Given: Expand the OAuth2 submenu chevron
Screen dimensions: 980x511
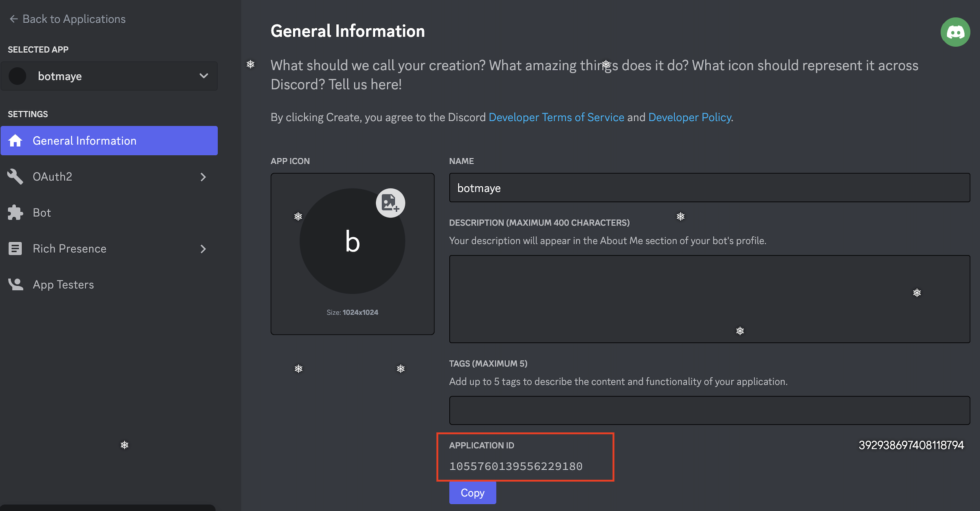Looking at the screenshot, I should click(203, 177).
